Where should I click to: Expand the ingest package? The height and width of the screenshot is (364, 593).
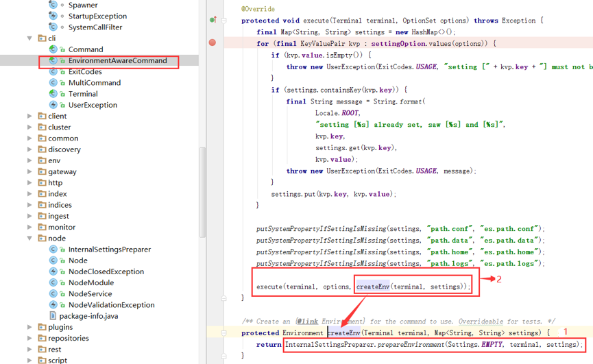pos(29,216)
